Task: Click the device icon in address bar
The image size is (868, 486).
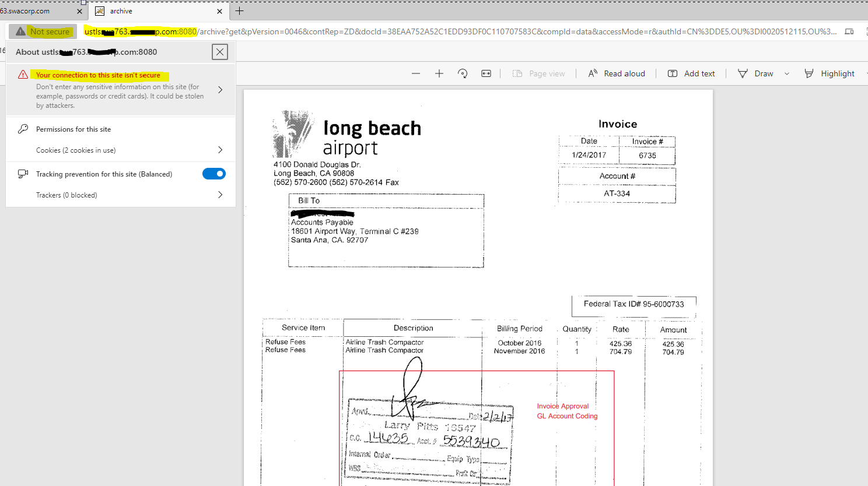Action: pyautogui.click(x=849, y=31)
